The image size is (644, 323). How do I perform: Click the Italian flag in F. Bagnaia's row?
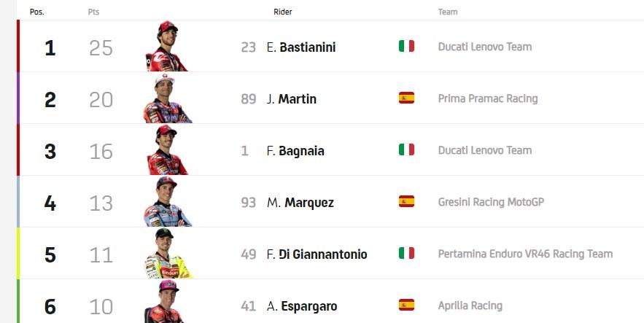[406, 150]
